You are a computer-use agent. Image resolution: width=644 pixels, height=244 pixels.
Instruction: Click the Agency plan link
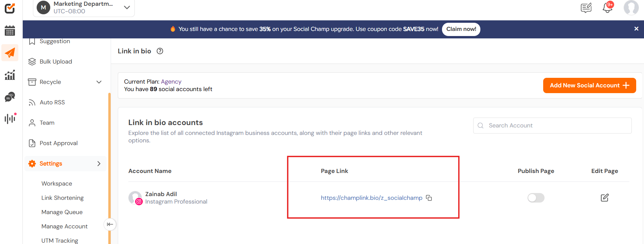(171, 82)
